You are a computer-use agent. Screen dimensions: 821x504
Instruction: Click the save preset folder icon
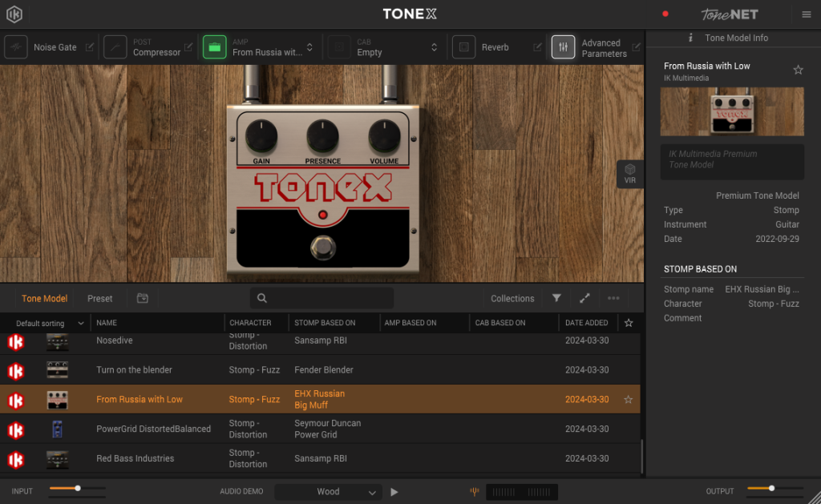(x=143, y=298)
